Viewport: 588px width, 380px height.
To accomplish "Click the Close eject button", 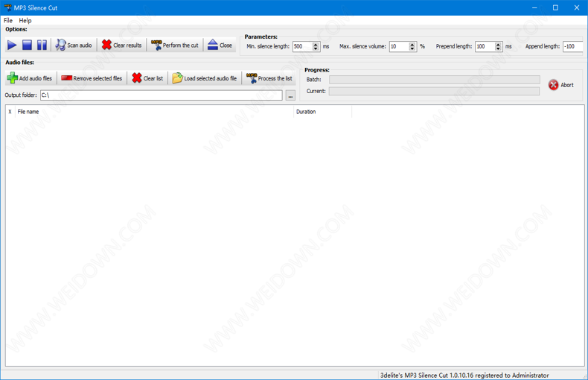I will pyautogui.click(x=220, y=45).
